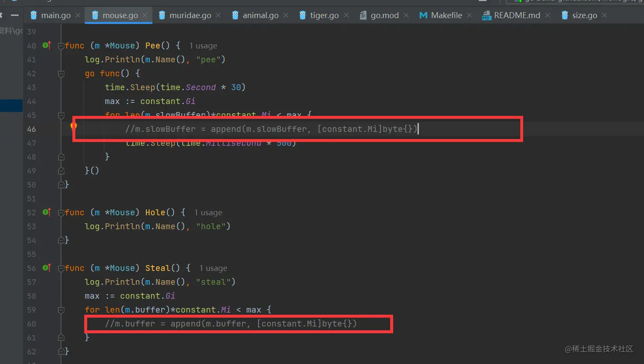The height and width of the screenshot is (364, 644).
Task: Click fold end marker on line 50
Action: point(61,185)
